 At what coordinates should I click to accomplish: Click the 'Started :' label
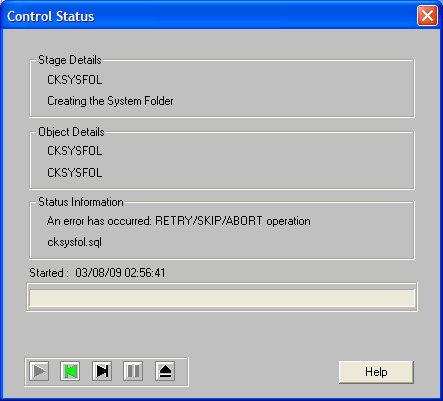(x=49, y=273)
